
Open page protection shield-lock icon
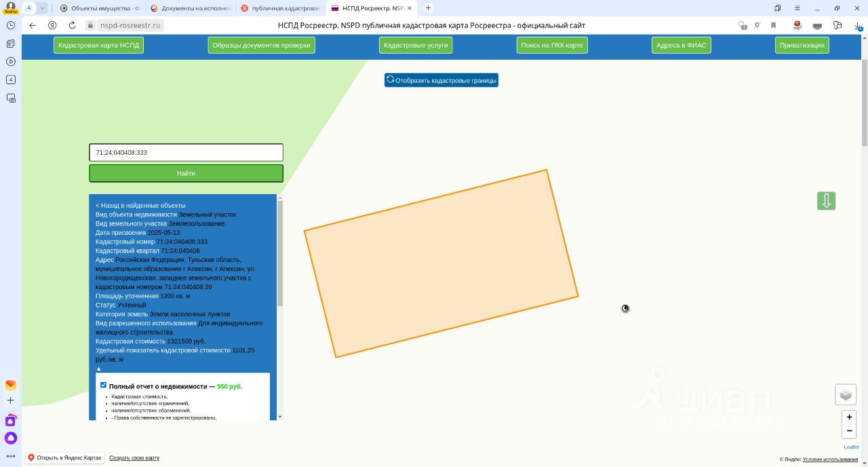tap(742, 25)
